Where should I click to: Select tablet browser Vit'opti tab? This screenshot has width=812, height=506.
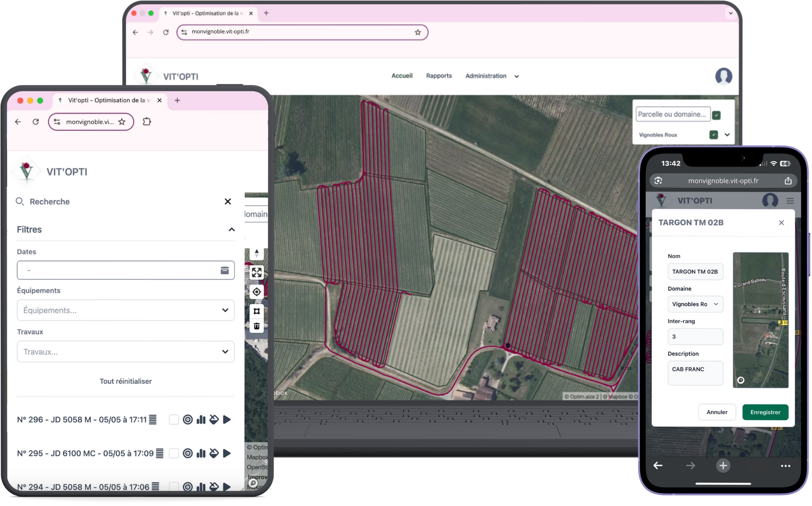[111, 100]
